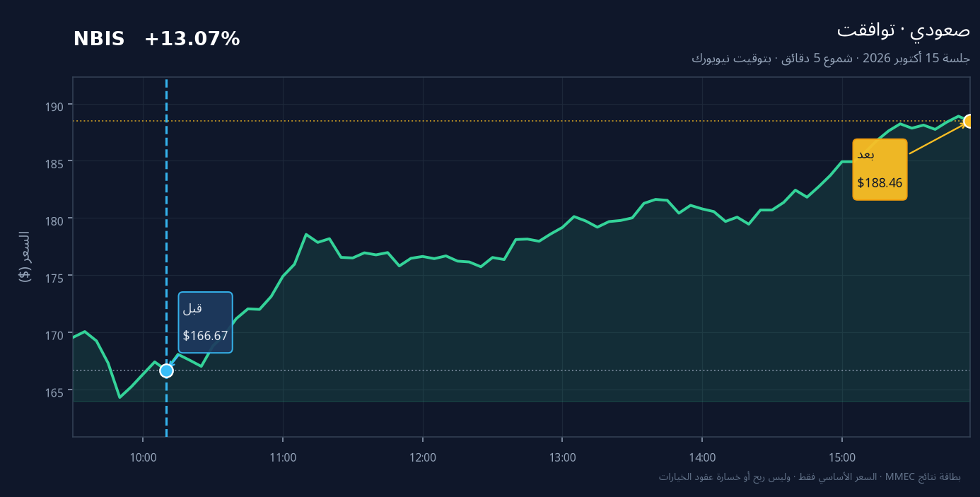
Task: Click the 10:00 time axis label
Action: click(143, 458)
